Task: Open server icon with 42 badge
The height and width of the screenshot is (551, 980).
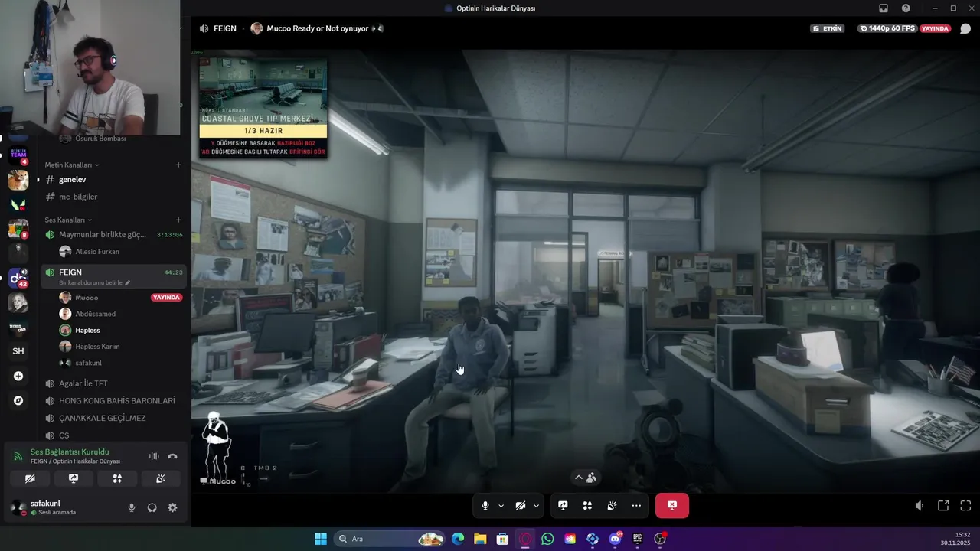Action: (x=18, y=278)
